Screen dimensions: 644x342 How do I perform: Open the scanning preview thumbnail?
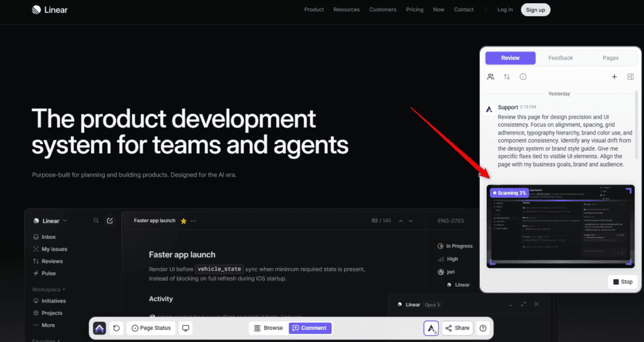[x=560, y=226]
